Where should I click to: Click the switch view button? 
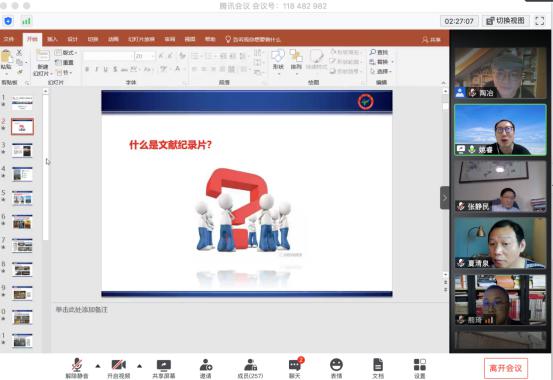coord(506,21)
